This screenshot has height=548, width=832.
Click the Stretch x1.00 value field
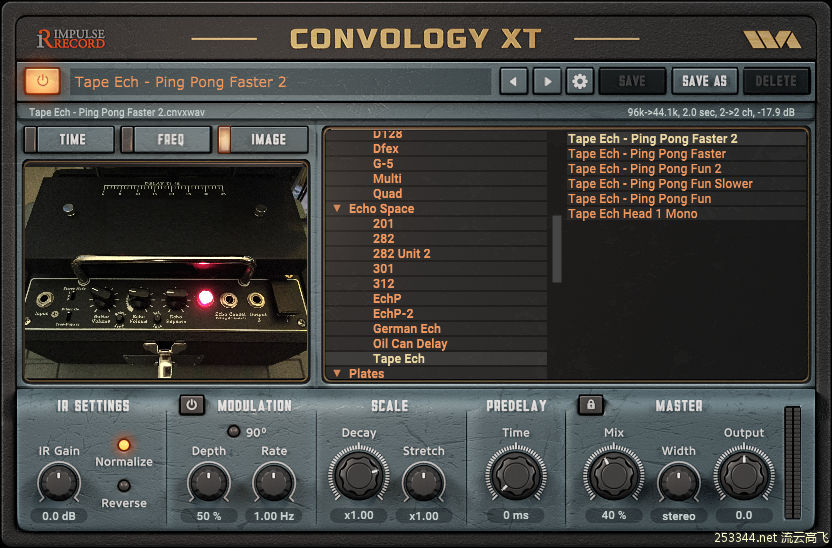(423, 516)
